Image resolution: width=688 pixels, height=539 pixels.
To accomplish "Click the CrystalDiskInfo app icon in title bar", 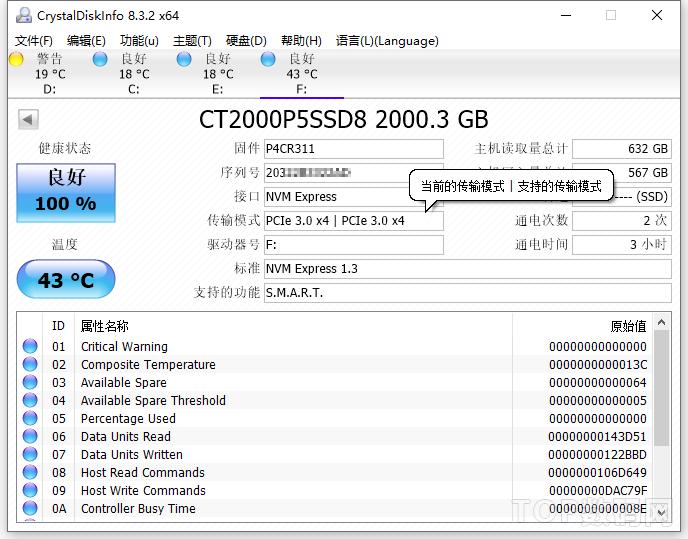I will click(x=24, y=15).
